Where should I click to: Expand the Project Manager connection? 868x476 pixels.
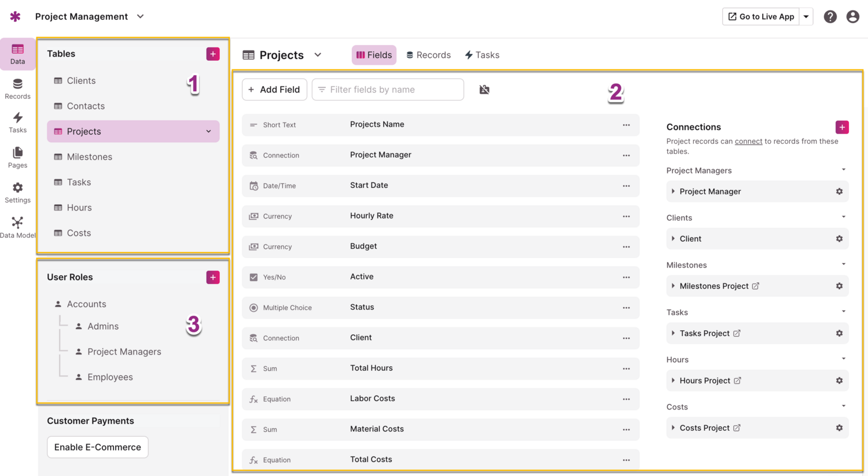point(673,191)
